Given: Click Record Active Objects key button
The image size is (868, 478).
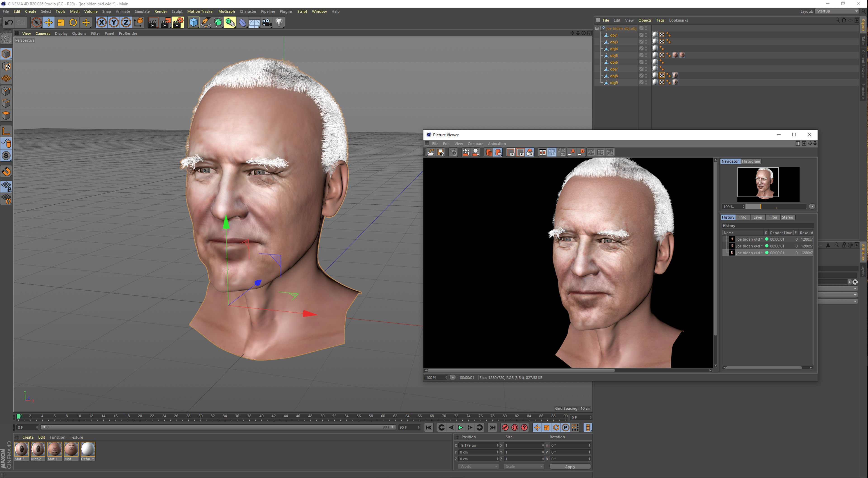Looking at the screenshot, I should coord(505,427).
